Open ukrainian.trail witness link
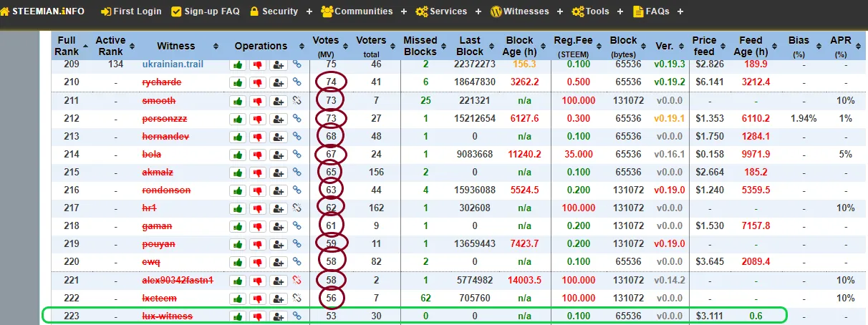This screenshot has height=325, width=868. 173,64
